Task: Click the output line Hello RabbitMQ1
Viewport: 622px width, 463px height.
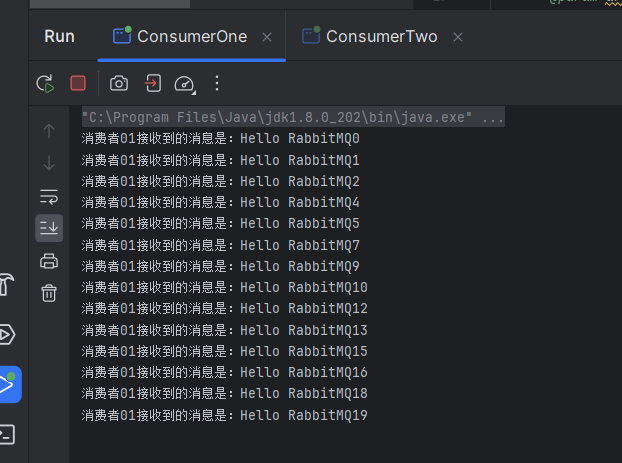Action: click(221, 160)
